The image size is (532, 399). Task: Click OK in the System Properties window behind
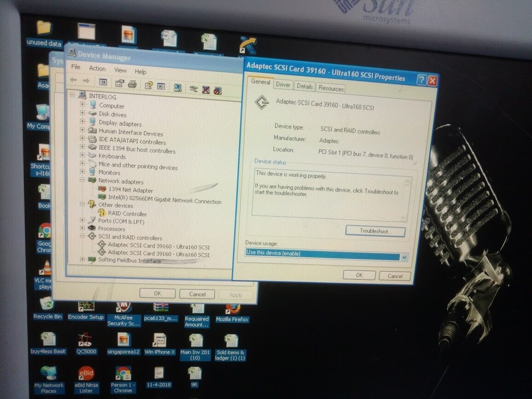(x=158, y=293)
